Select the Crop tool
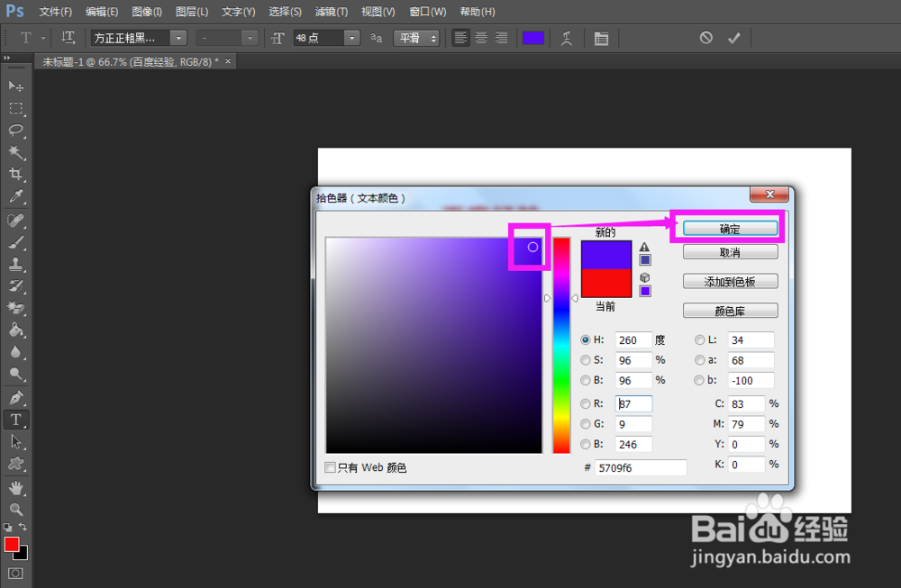901x588 pixels. [x=15, y=174]
